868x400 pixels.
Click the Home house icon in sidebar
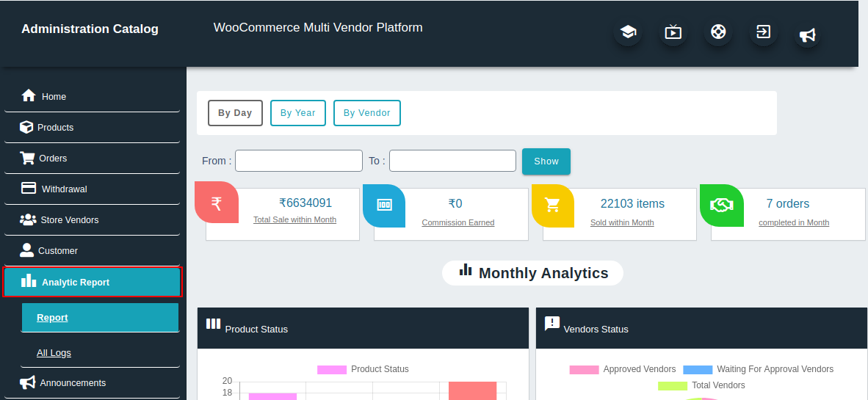tap(28, 95)
